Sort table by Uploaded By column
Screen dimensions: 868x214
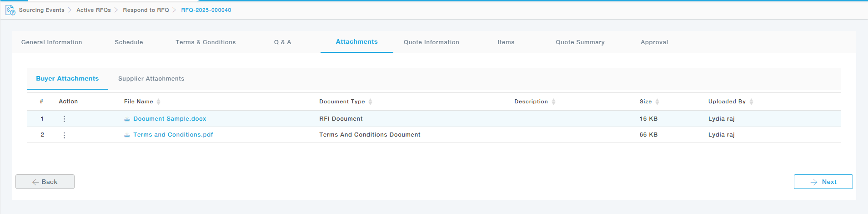751,102
